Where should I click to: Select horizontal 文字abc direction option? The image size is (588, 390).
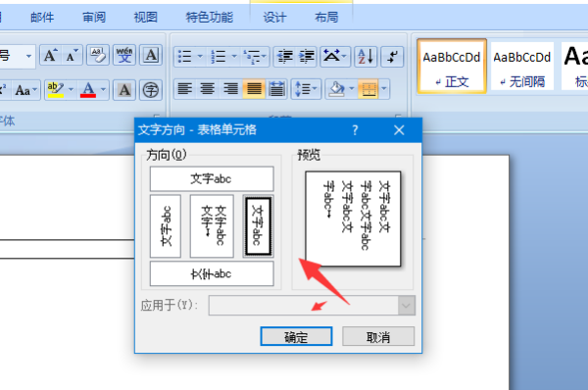point(212,179)
